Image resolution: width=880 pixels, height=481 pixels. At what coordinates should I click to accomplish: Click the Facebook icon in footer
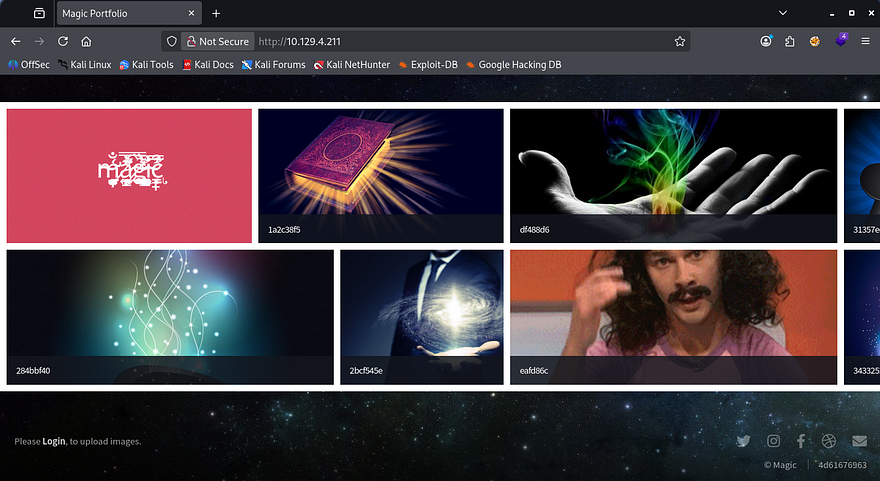pyautogui.click(x=801, y=441)
